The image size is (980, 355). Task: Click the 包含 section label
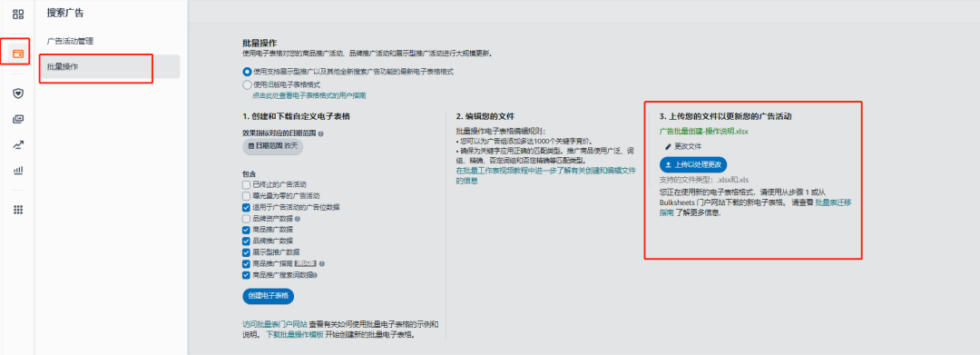[249, 173]
